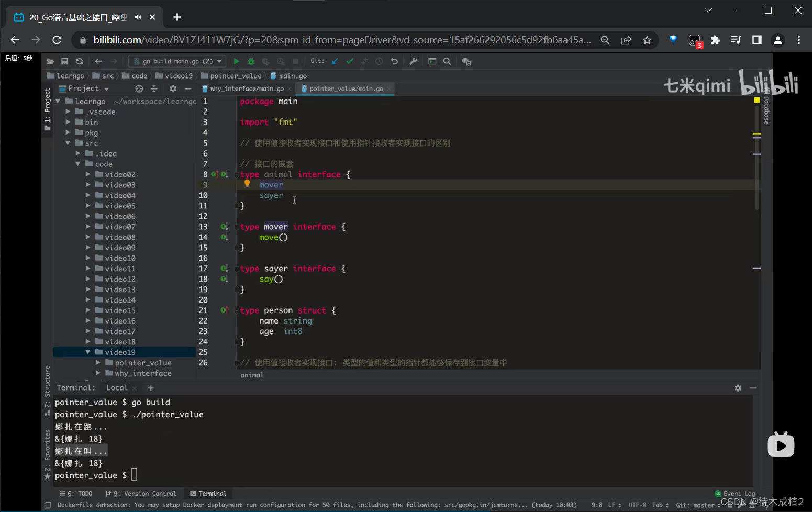812x512 pixels.
Task: Expand the .vscode folder
Action: (68, 112)
